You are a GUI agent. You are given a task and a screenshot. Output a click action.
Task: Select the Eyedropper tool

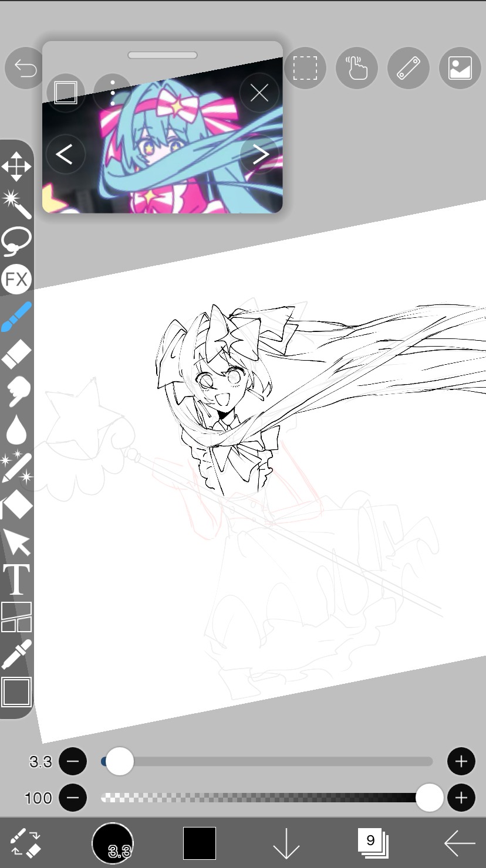click(16, 655)
